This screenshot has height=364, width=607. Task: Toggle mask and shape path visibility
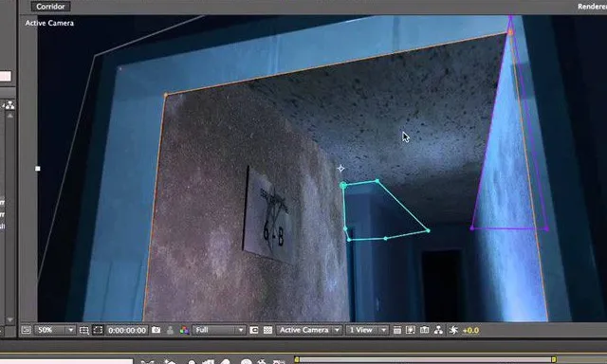click(98, 330)
